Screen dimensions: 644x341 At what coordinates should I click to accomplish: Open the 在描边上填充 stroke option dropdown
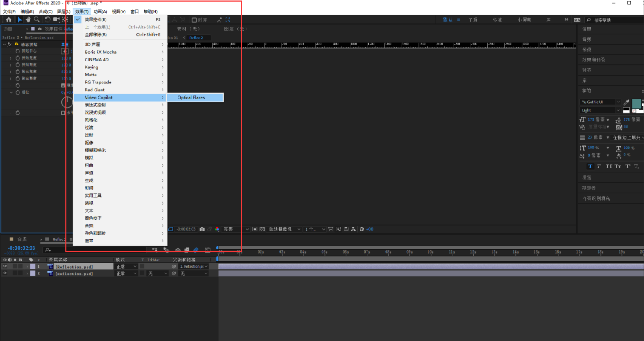click(x=628, y=137)
